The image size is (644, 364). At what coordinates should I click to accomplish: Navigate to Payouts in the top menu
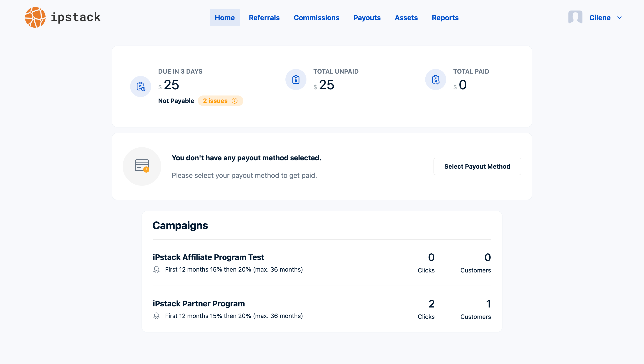coord(367,18)
